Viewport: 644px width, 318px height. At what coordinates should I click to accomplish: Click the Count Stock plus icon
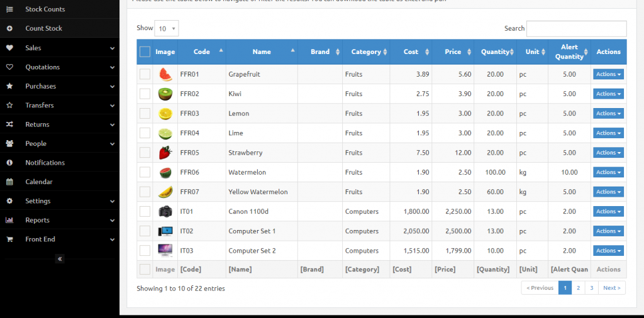pyautogui.click(x=9, y=28)
